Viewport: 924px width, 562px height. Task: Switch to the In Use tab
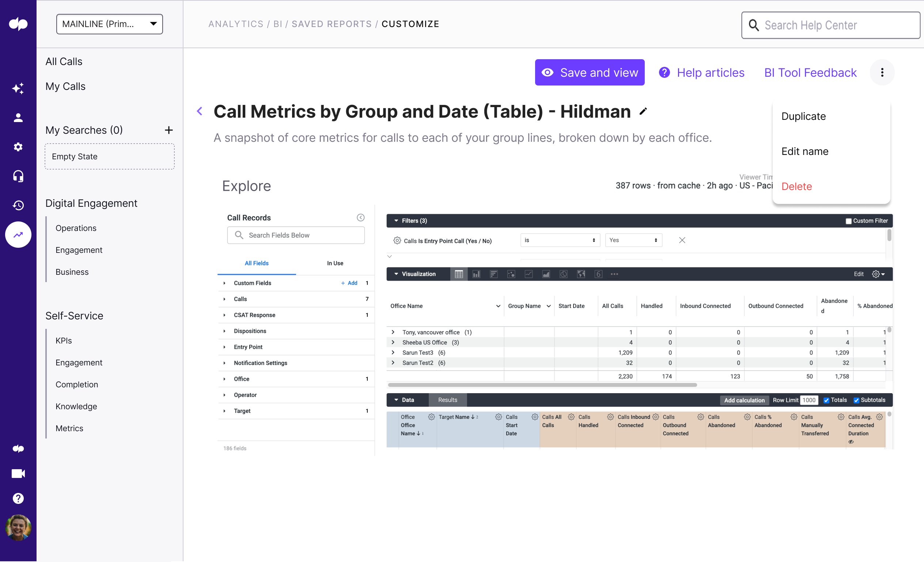tap(335, 263)
